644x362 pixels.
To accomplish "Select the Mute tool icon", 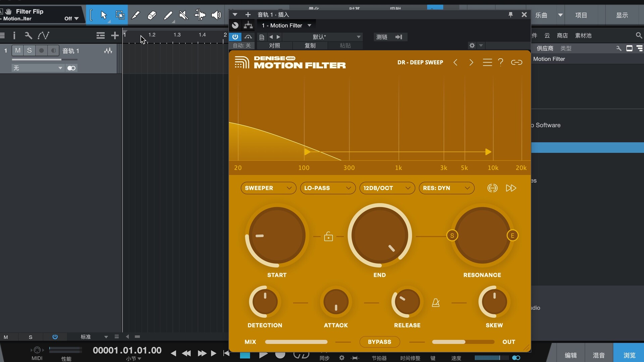I will point(183,15).
